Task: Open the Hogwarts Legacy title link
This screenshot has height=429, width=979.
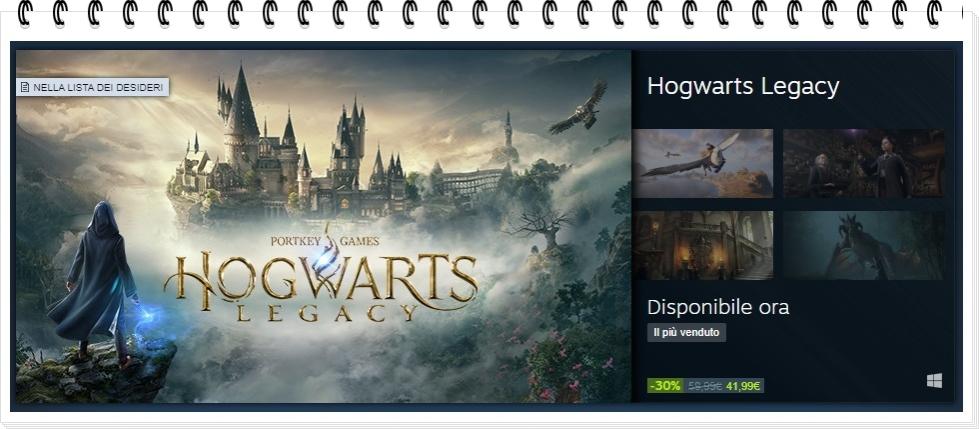Action: [x=742, y=86]
